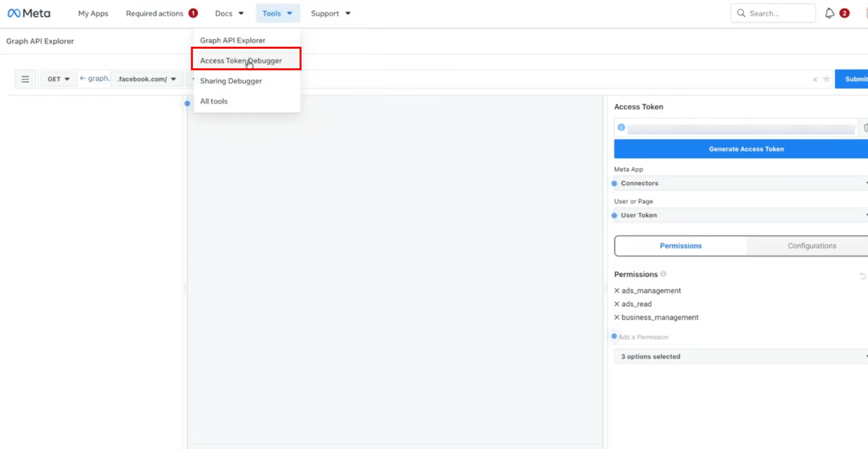The width and height of the screenshot is (868, 449).
Task: Open the hamburger menu in query bar
Action: (25, 79)
